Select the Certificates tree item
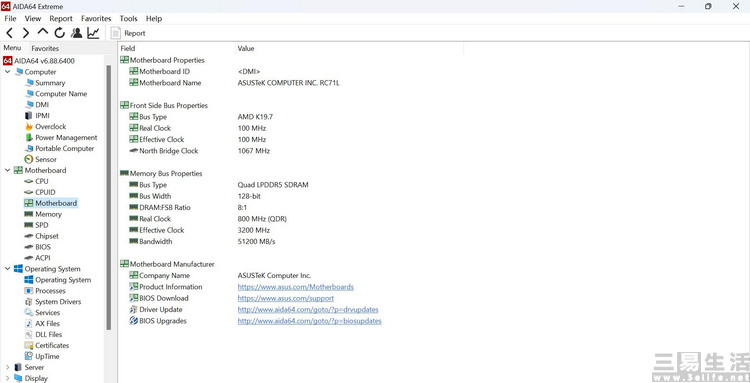The image size is (750, 383). [47, 346]
